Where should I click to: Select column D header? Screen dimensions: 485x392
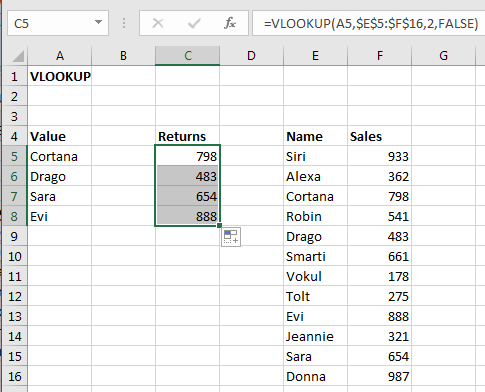pos(251,56)
